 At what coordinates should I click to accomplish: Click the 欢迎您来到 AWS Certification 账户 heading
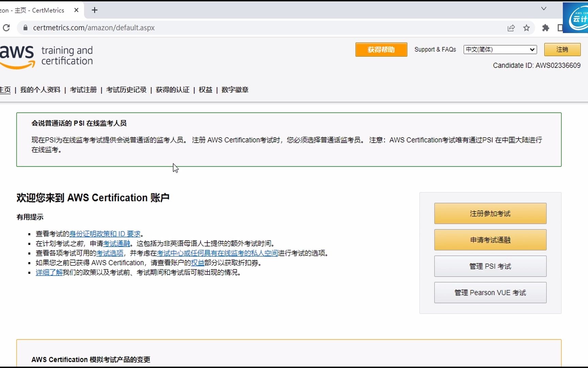pos(93,198)
